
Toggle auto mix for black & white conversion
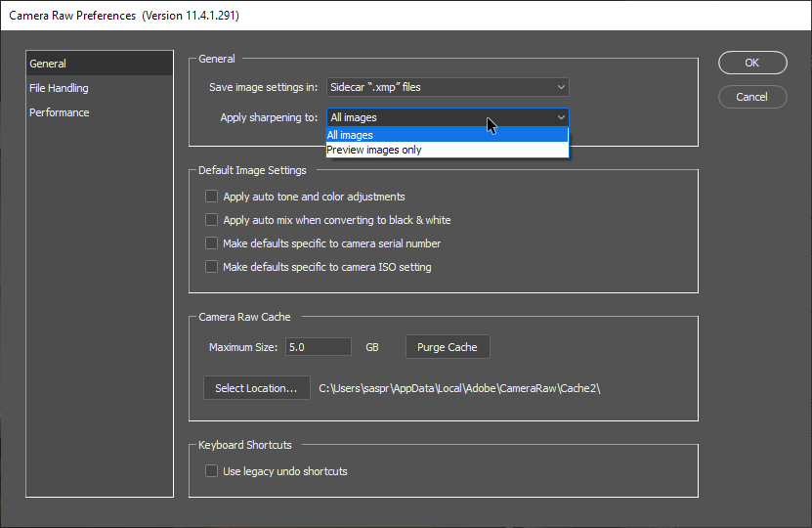click(211, 220)
